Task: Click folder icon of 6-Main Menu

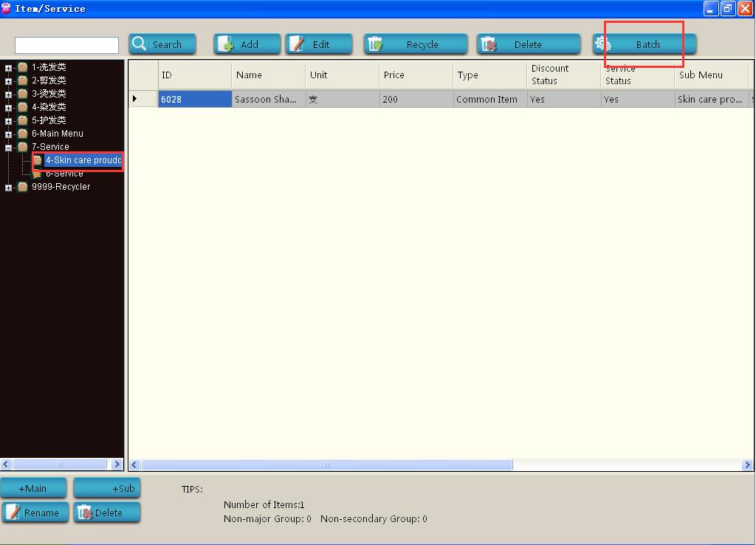Action: coord(23,133)
